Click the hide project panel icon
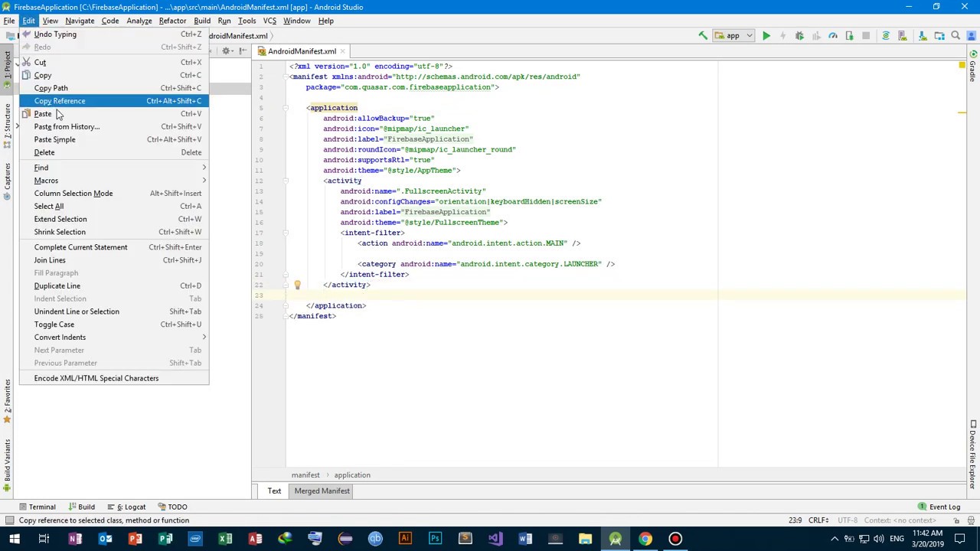Screen dimensions: 980x551 point(243,51)
